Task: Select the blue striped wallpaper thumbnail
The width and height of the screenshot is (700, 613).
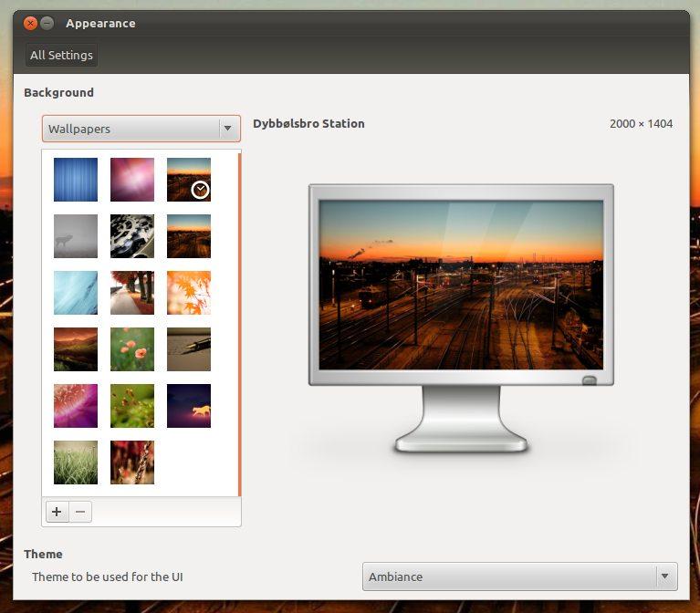Action: click(76, 180)
